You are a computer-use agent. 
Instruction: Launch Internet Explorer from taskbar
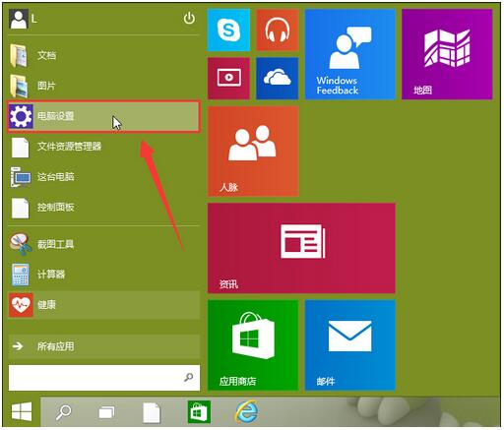(x=247, y=411)
